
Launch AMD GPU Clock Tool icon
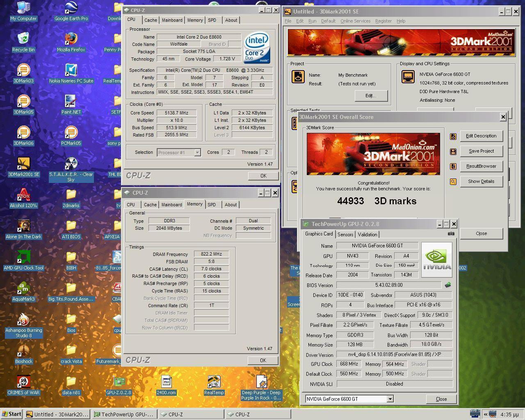coord(23,260)
